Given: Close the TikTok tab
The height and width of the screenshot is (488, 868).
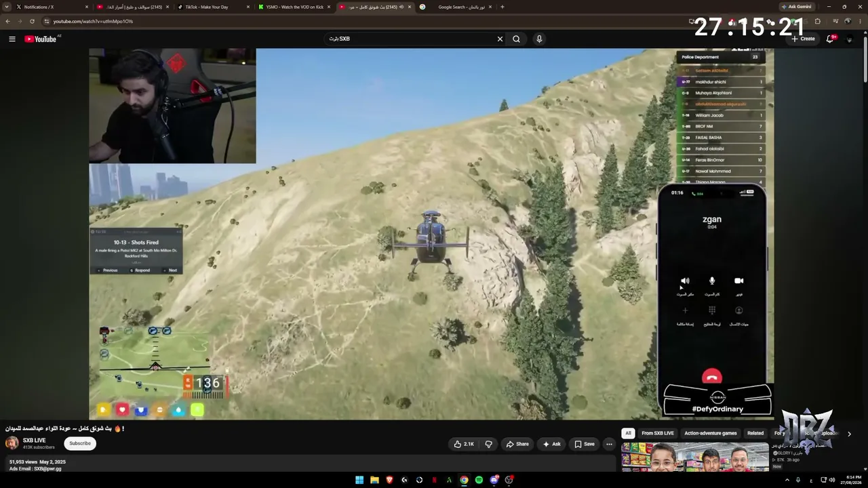Looking at the screenshot, I should point(248,7).
